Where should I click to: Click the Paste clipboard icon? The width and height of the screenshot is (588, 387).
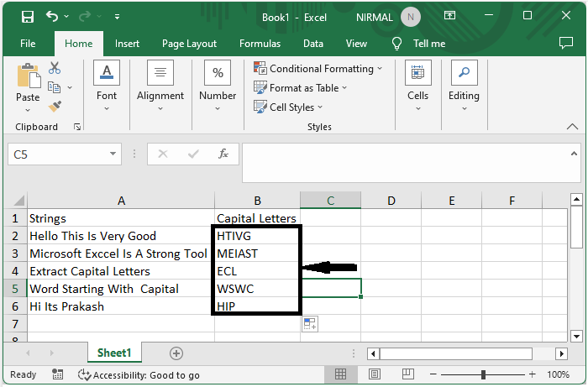point(28,76)
